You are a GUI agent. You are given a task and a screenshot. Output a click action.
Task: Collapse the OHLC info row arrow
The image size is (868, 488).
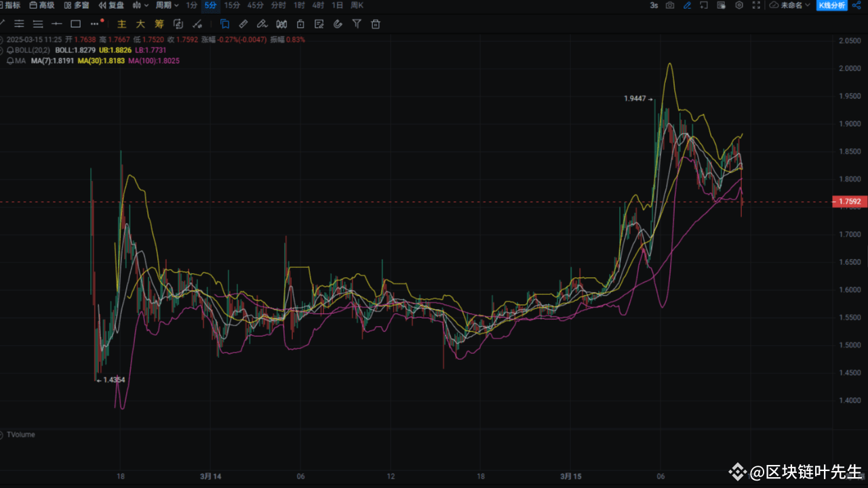click(2, 39)
